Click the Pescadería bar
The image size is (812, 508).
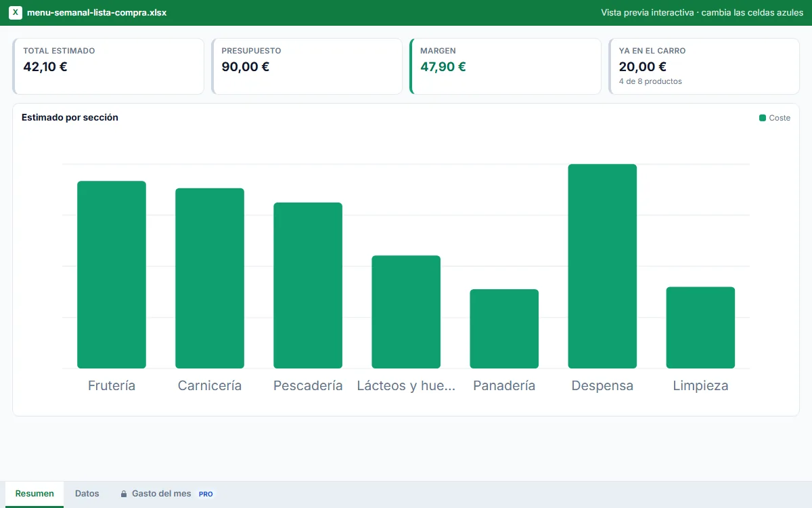[x=308, y=285]
